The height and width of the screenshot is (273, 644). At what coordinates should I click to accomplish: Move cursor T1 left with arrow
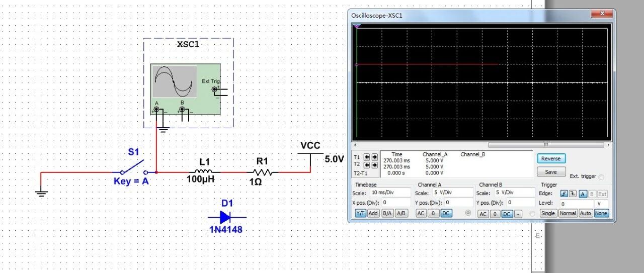coord(367,157)
